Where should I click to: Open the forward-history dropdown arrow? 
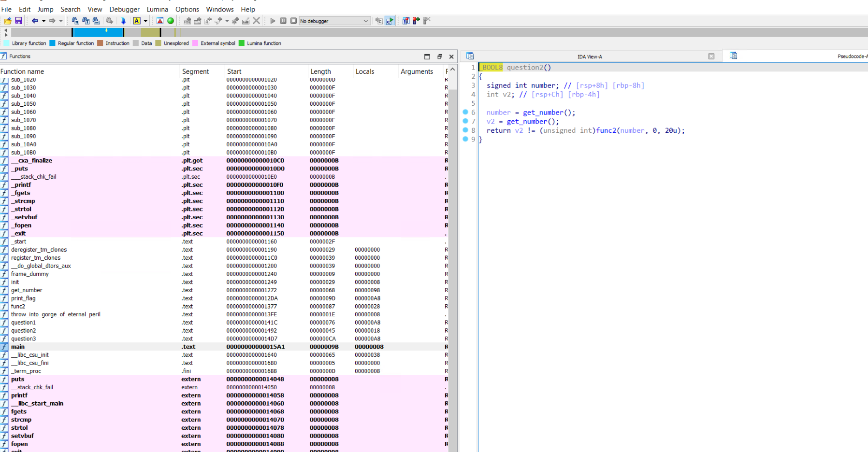61,21
